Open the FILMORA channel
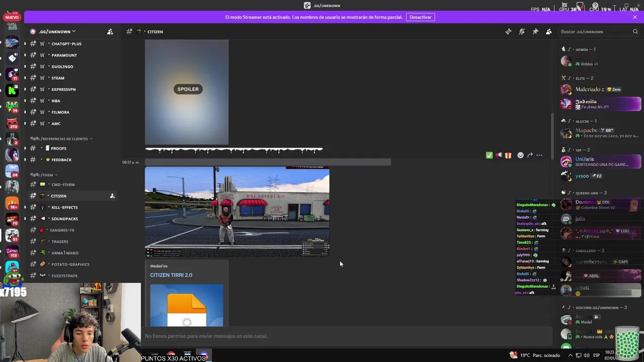 click(60, 112)
